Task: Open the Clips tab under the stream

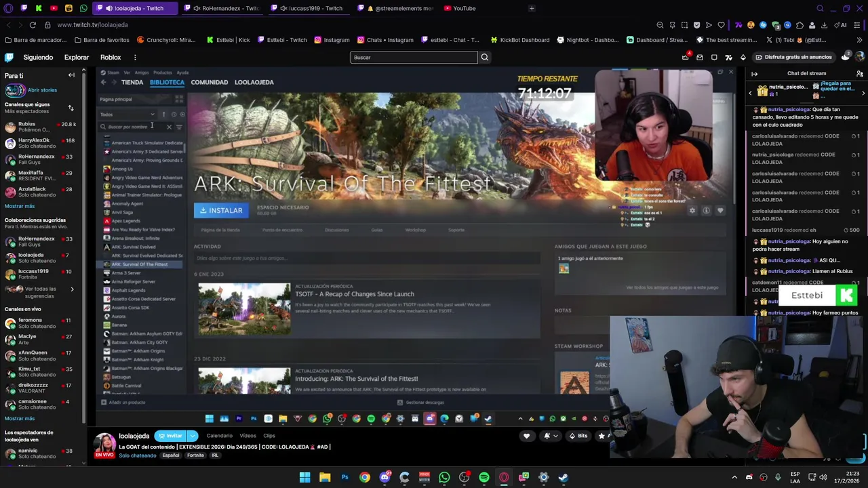Action: (x=269, y=436)
